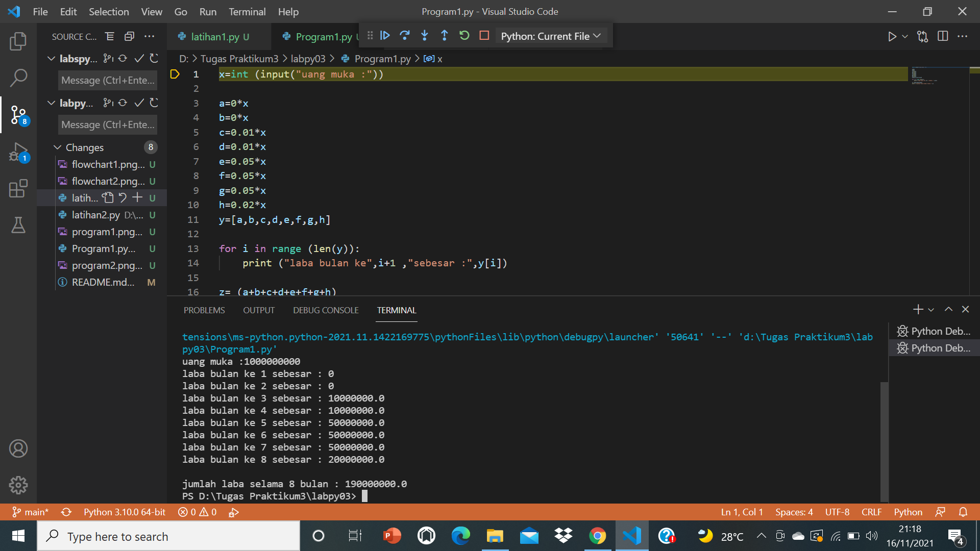980x551 pixels.
Task: Collapse the Changes section
Action: (x=58, y=147)
